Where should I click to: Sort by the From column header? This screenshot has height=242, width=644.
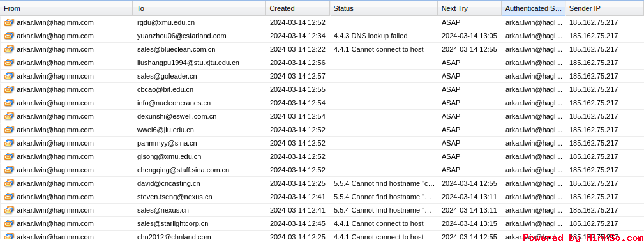click(66, 8)
